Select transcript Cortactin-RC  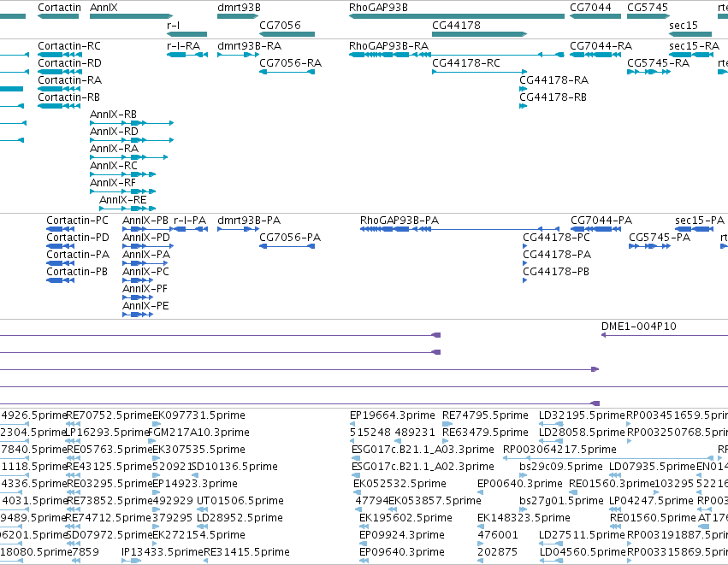click(59, 55)
